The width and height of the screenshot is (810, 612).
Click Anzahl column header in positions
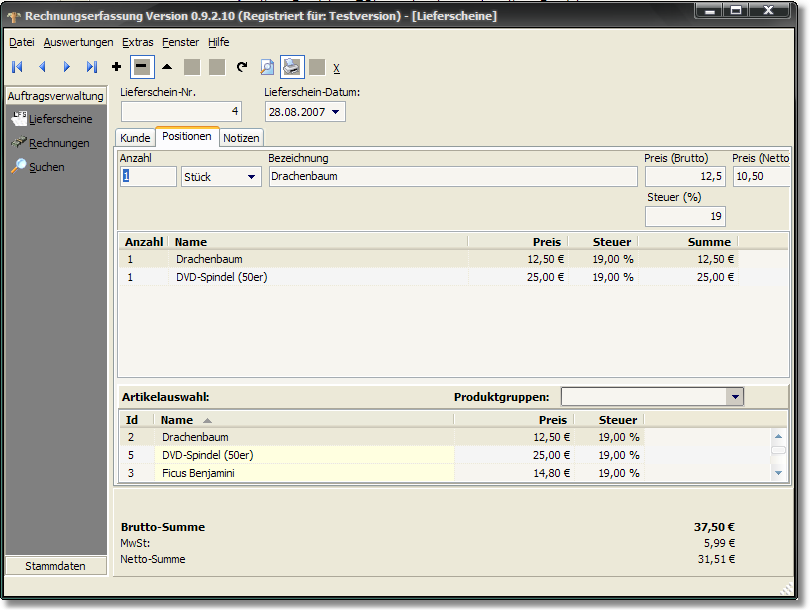click(144, 242)
